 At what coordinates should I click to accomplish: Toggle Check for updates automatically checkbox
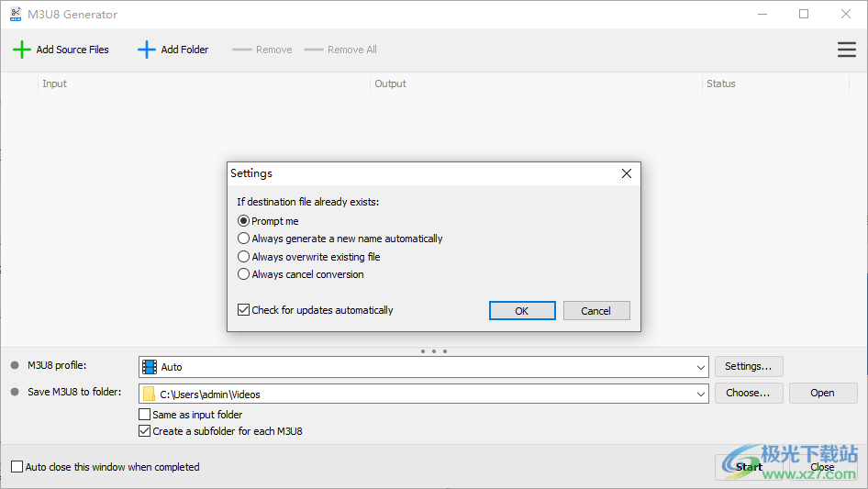coord(243,310)
